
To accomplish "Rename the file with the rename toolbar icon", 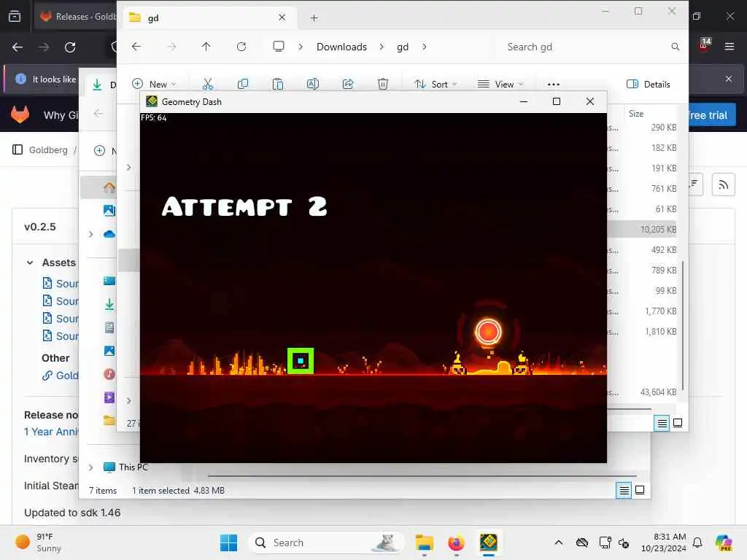I will (x=312, y=85).
